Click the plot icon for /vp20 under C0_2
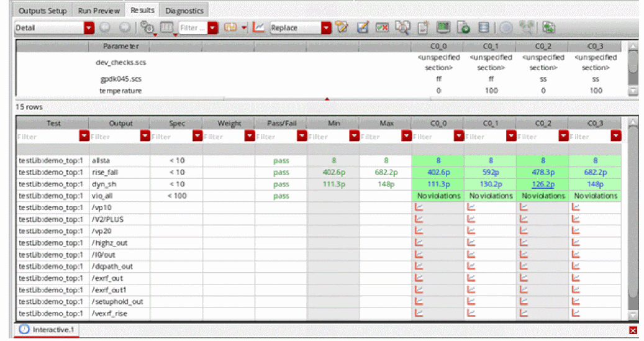The height and width of the screenshot is (341, 644). (x=524, y=231)
